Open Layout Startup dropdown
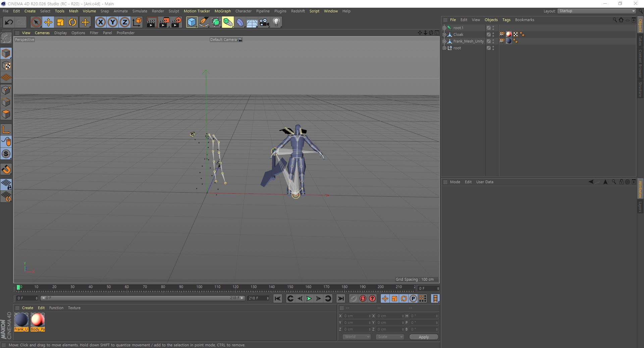 tap(597, 11)
